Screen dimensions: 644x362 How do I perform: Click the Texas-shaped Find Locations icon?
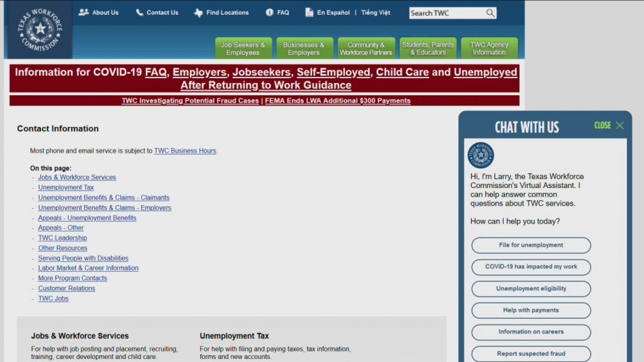199,13
